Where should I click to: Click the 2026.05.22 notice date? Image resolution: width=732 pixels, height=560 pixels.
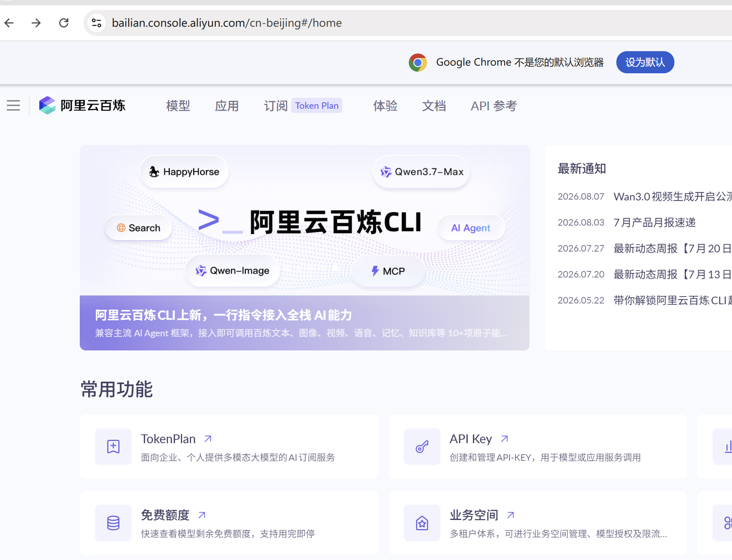coord(581,300)
